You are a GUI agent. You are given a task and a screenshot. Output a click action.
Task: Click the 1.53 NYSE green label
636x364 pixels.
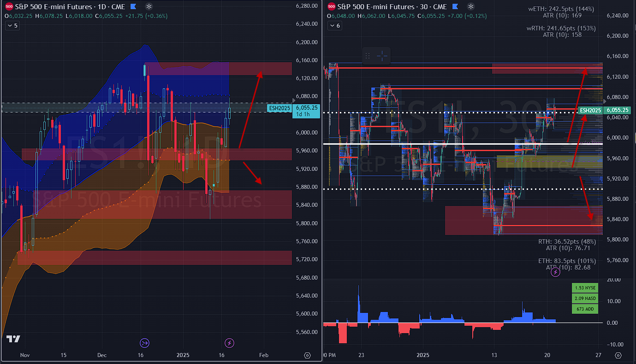[585, 288]
